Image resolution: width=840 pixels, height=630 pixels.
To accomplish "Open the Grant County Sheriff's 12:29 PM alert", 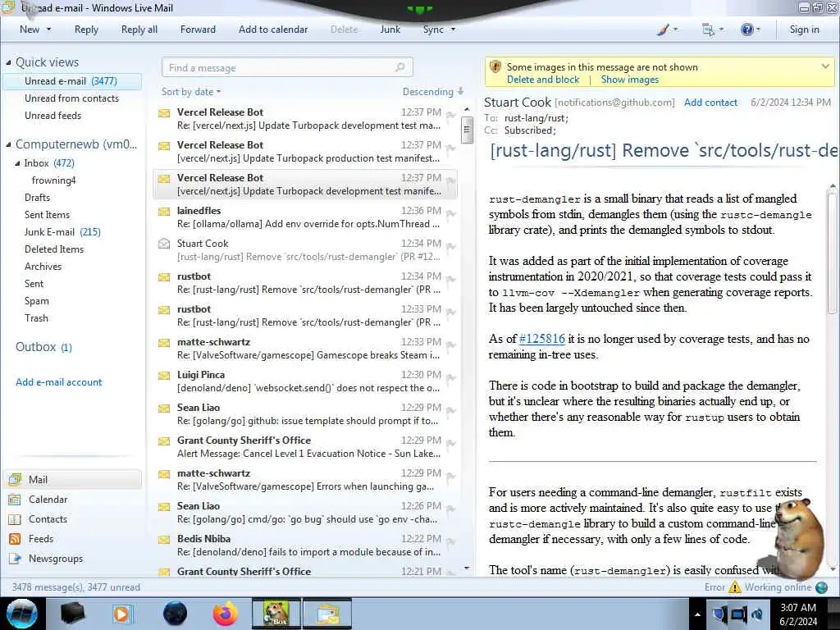I will click(x=305, y=447).
